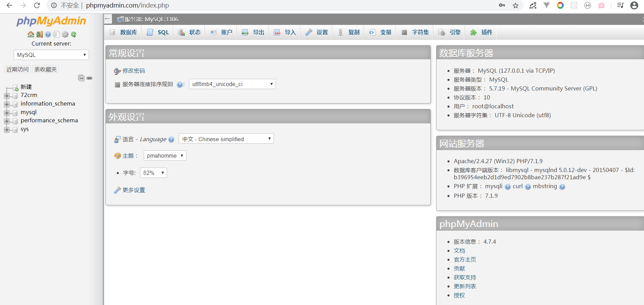Click the database icon next to mysql
644x305 pixels.
(x=15, y=113)
